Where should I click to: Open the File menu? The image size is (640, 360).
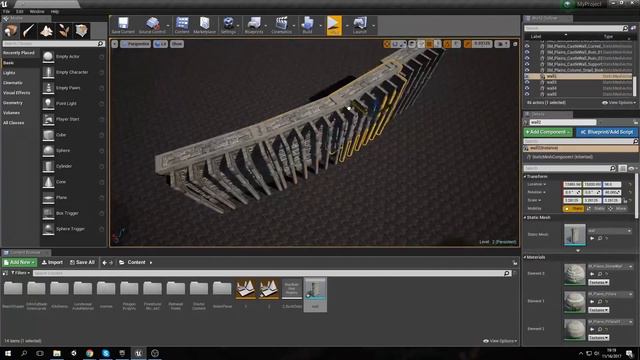tap(6, 11)
